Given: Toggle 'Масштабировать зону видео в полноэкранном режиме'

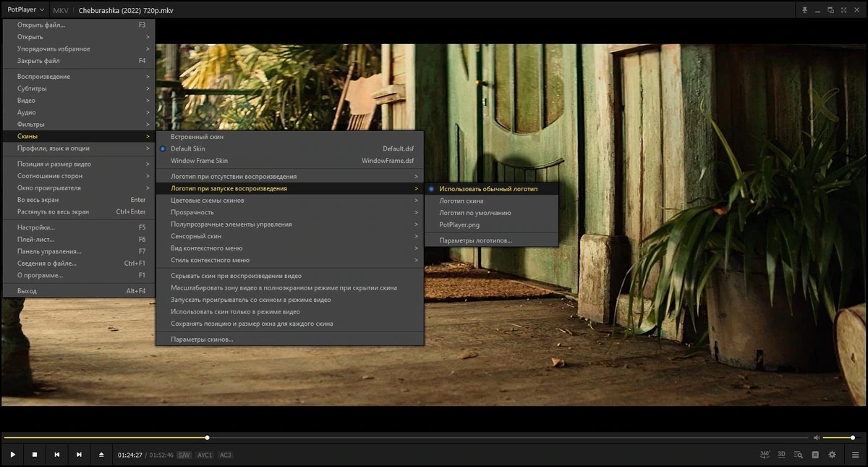Looking at the screenshot, I should pos(290,287).
